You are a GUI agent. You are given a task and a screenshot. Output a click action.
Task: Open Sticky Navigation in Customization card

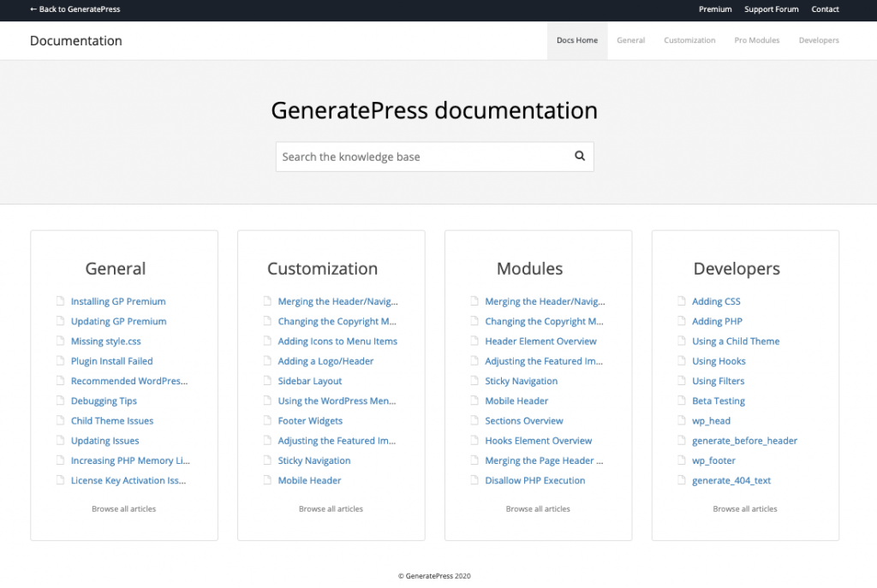tap(314, 460)
